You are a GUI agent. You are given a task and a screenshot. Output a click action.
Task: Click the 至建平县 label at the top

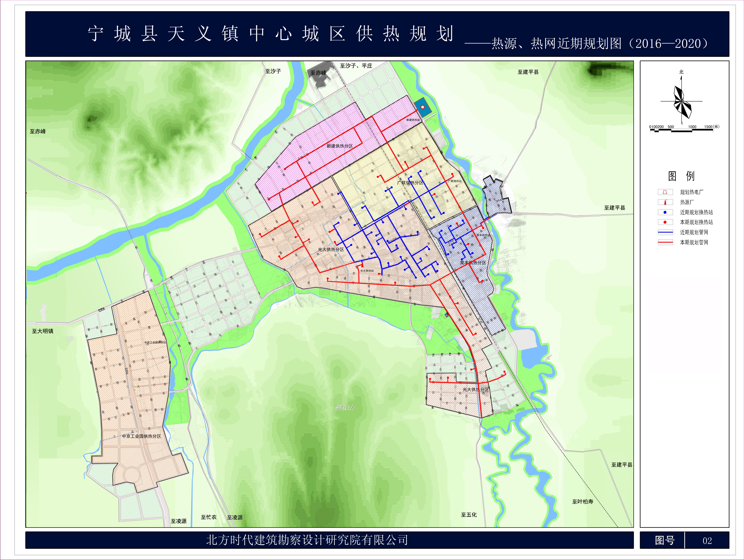[528, 72]
